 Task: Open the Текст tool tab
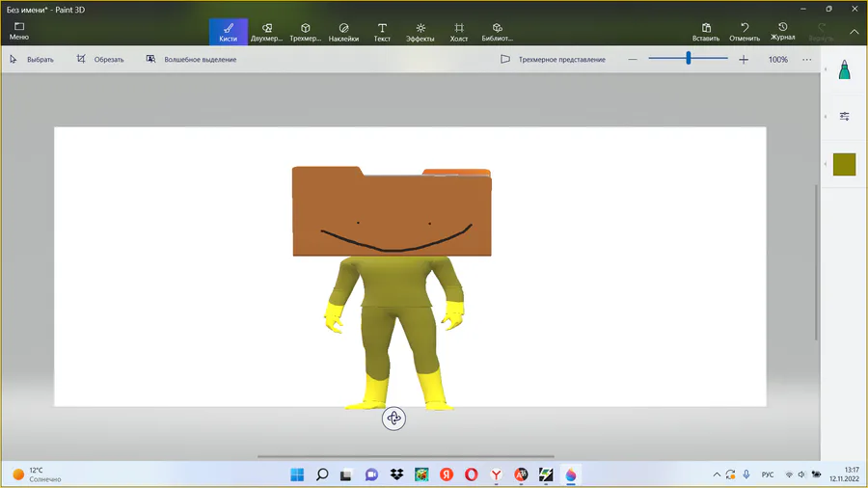tap(382, 32)
